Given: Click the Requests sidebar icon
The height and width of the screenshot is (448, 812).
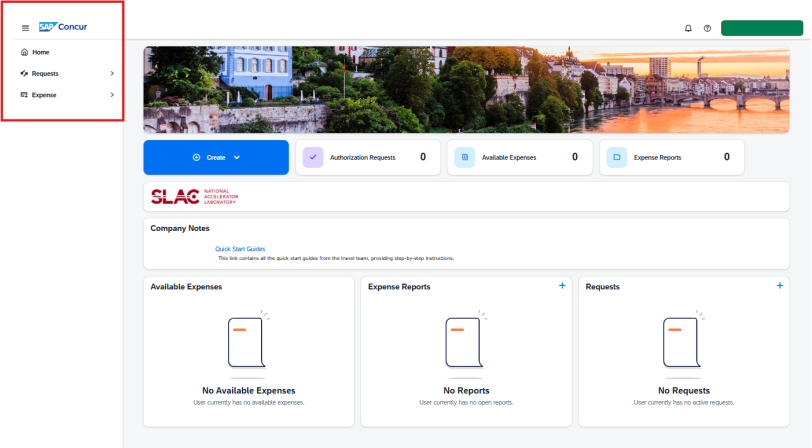Looking at the screenshot, I should coord(24,74).
